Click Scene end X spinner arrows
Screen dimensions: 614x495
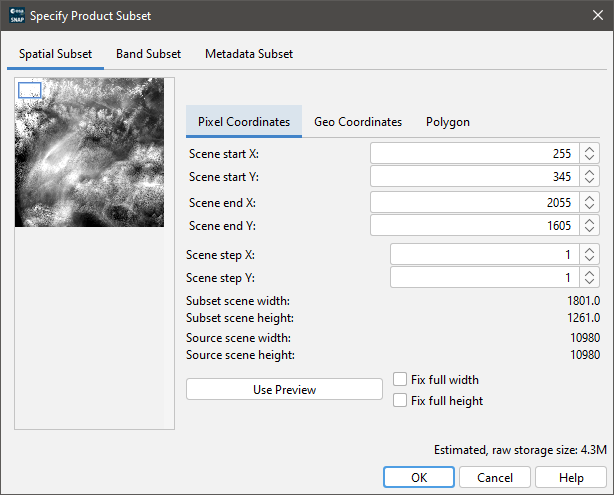[x=590, y=202]
